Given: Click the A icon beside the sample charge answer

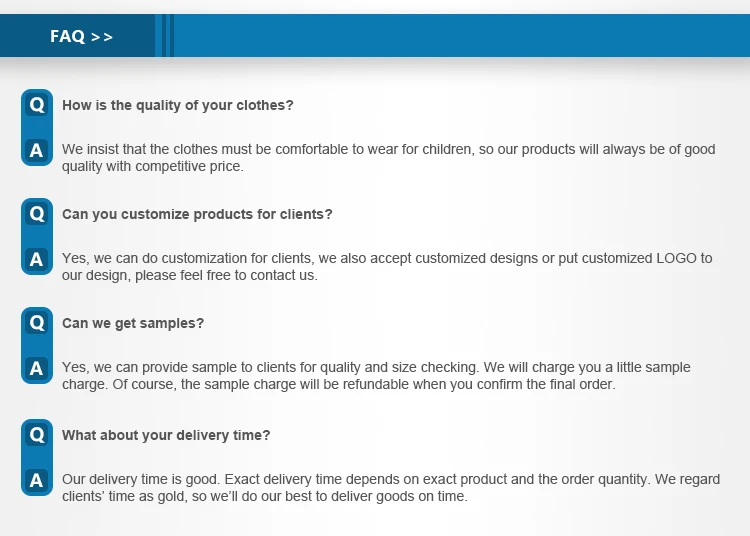Looking at the screenshot, I should tap(37, 369).
